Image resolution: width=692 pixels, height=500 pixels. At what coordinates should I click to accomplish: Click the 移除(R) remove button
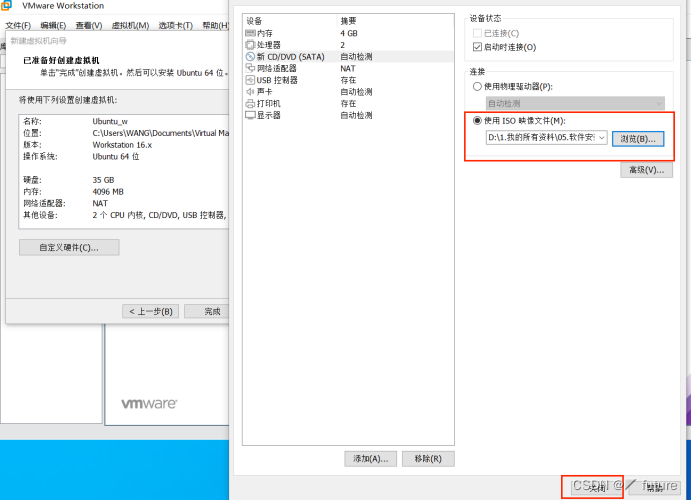pos(428,459)
